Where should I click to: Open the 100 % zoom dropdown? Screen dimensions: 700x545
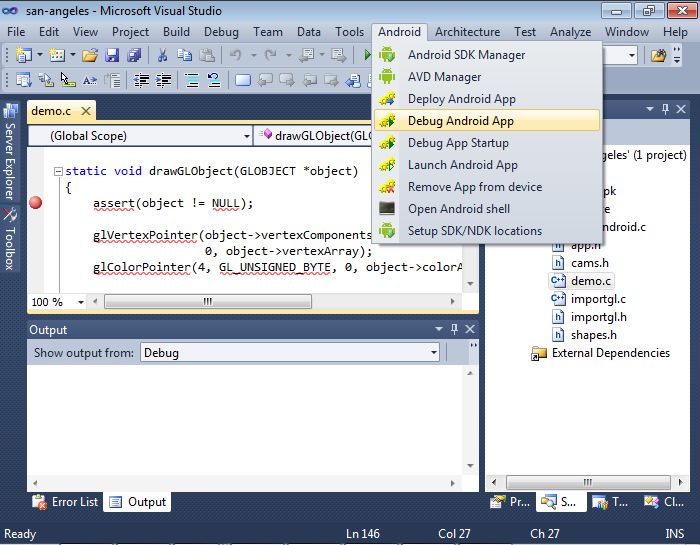tap(80, 302)
